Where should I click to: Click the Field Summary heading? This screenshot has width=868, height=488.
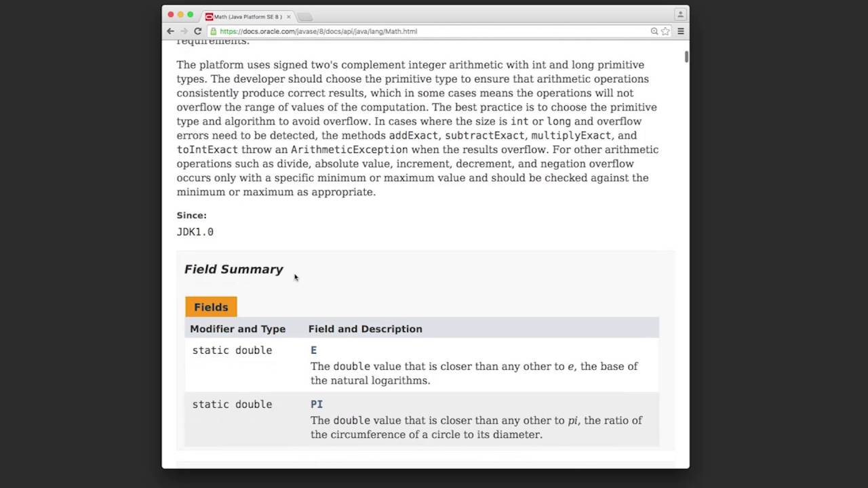(x=233, y=269)
